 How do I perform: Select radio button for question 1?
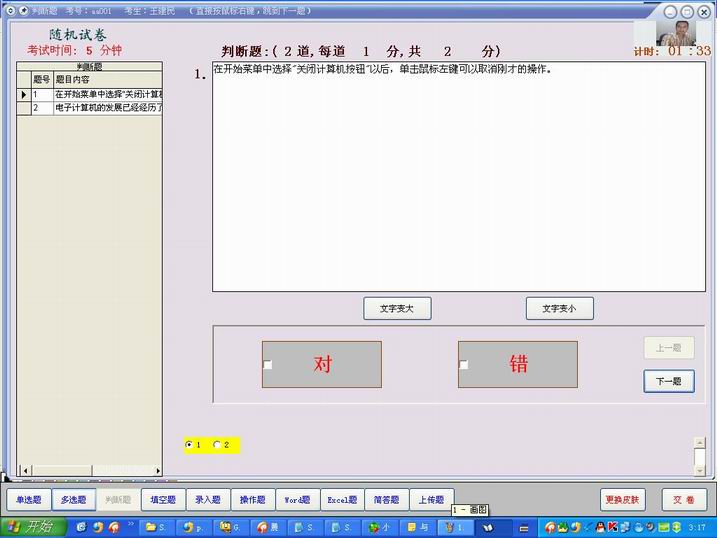click(190, 445)
